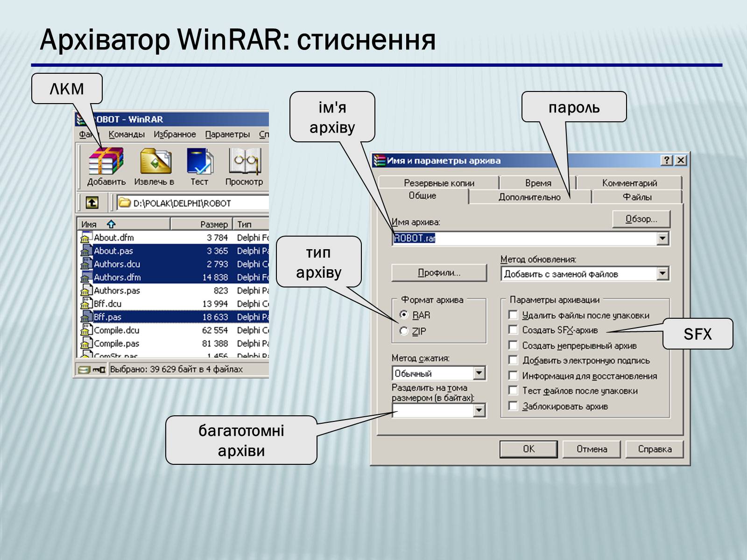Switch to the Время tab
Screen dimensions: 747x560
[x=538, y=183]
